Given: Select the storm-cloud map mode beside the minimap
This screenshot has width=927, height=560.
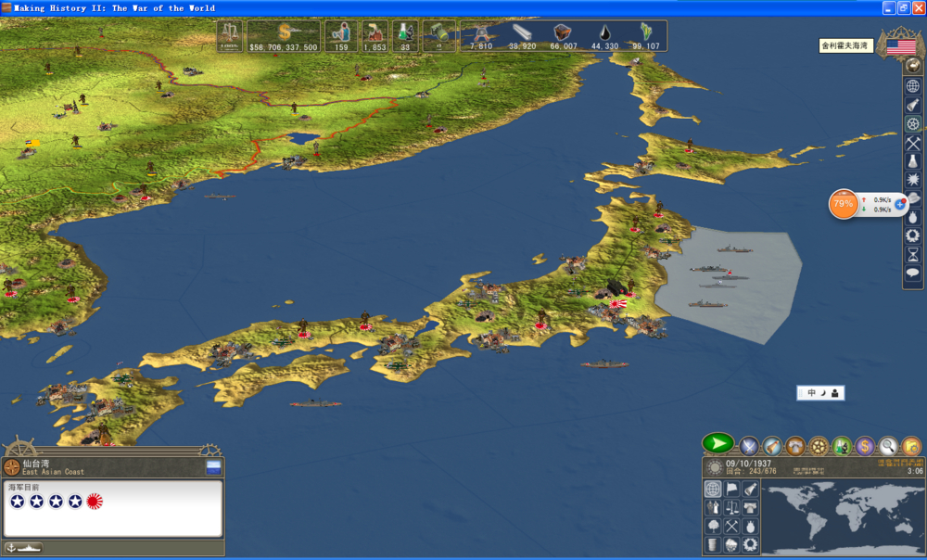Looking at the screenshot, I should (732, 544).
